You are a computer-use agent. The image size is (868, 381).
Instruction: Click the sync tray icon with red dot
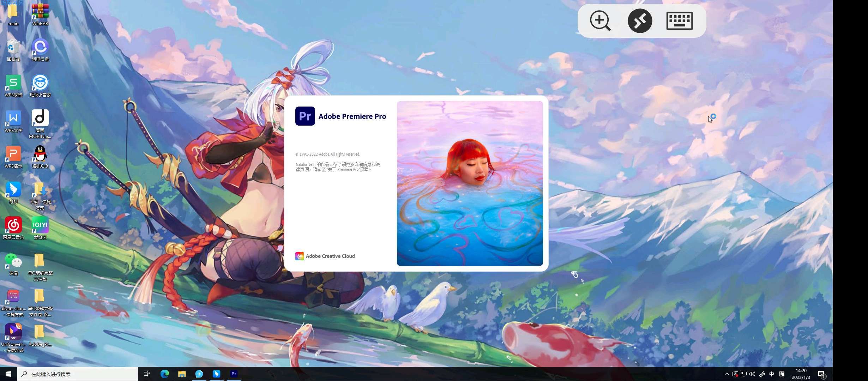(735, 374)
